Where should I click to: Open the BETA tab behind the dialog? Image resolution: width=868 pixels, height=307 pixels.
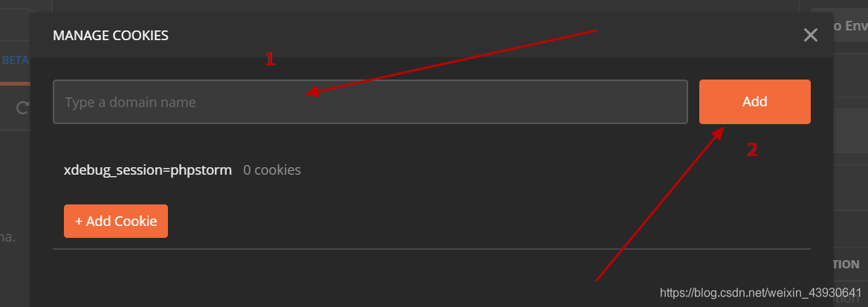tap(15, 60)
